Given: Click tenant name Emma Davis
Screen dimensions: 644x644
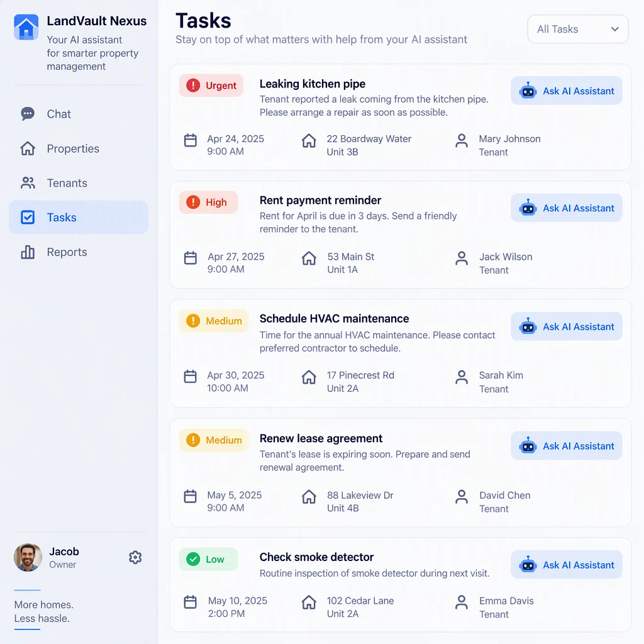Looking at the screenshot, I should (506, 601).
